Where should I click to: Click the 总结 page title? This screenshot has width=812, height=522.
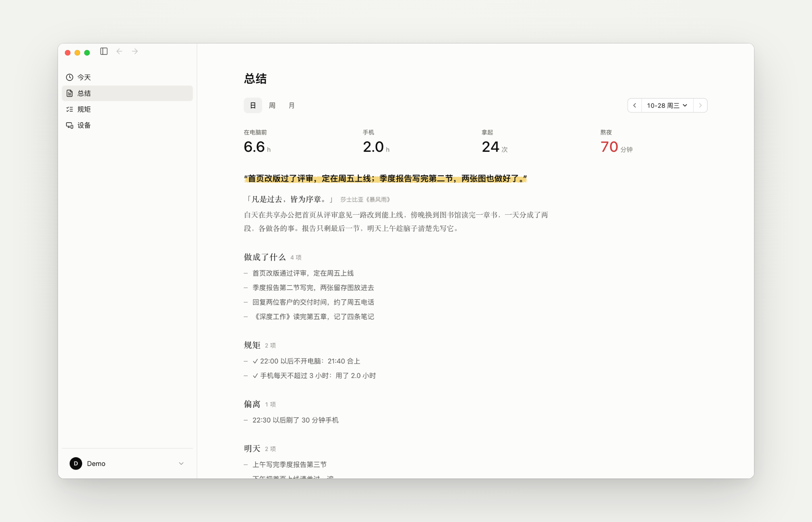click(255, 79)
